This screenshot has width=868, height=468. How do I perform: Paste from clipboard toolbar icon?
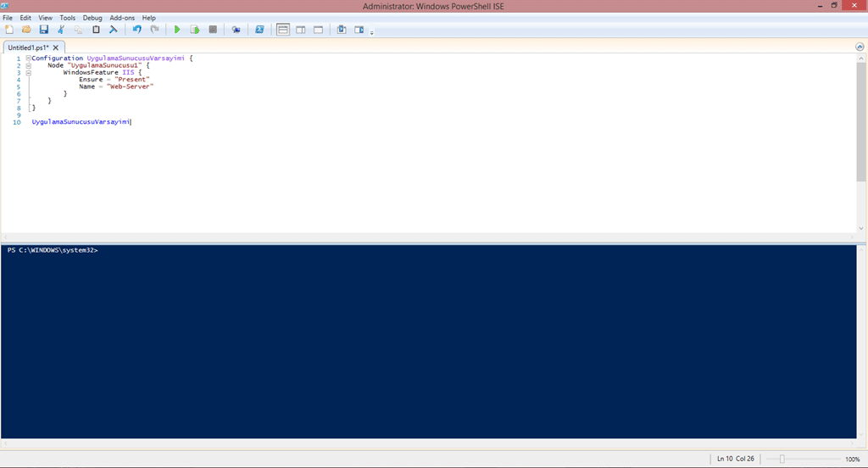click(x=96, y=30)
